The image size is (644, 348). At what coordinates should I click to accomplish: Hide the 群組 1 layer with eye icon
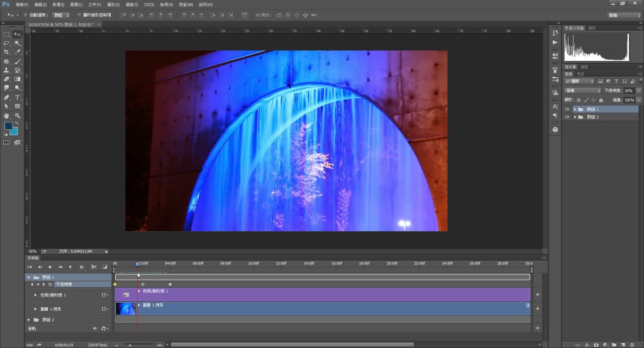[x=567, y=109]
